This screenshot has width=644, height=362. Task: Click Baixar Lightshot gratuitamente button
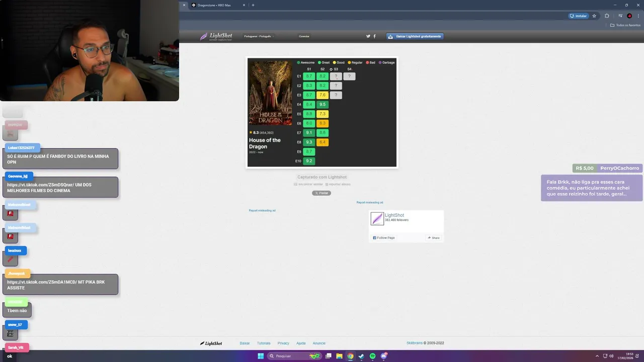[415, 36]
